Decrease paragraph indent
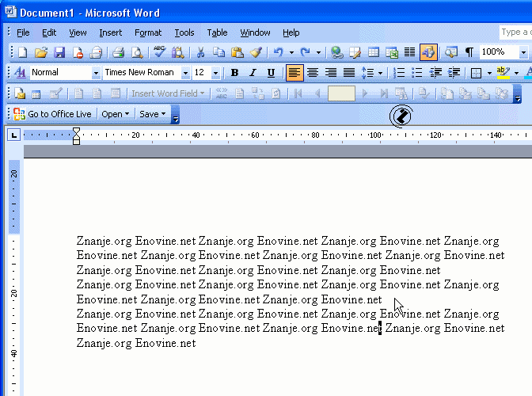 (x=435, y=73)
